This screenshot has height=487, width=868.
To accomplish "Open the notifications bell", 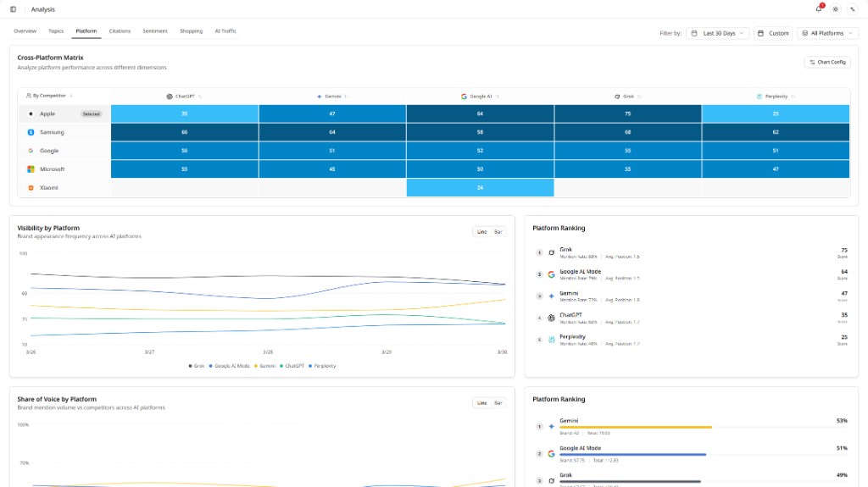I will [819, 8].
